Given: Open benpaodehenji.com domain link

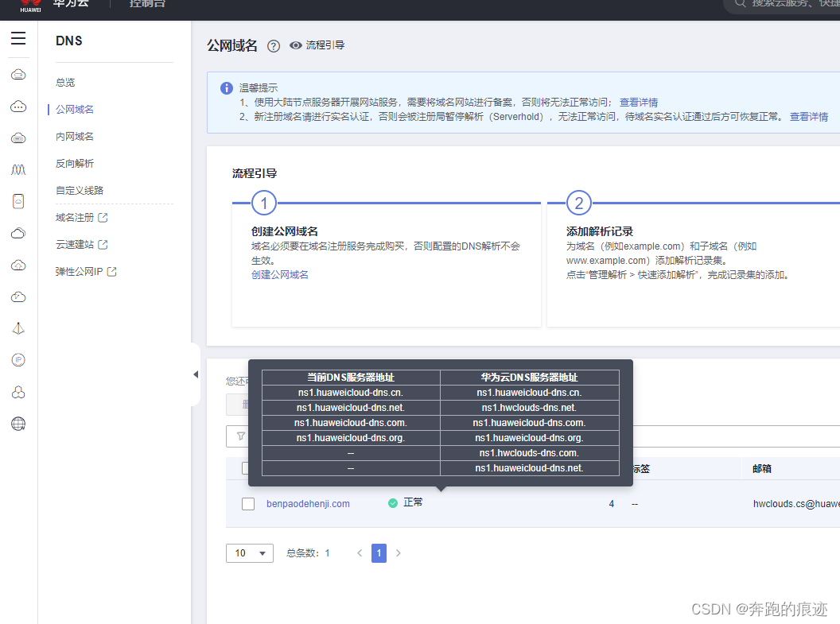Looking at the screenshot, I should (x=308, y=504).
